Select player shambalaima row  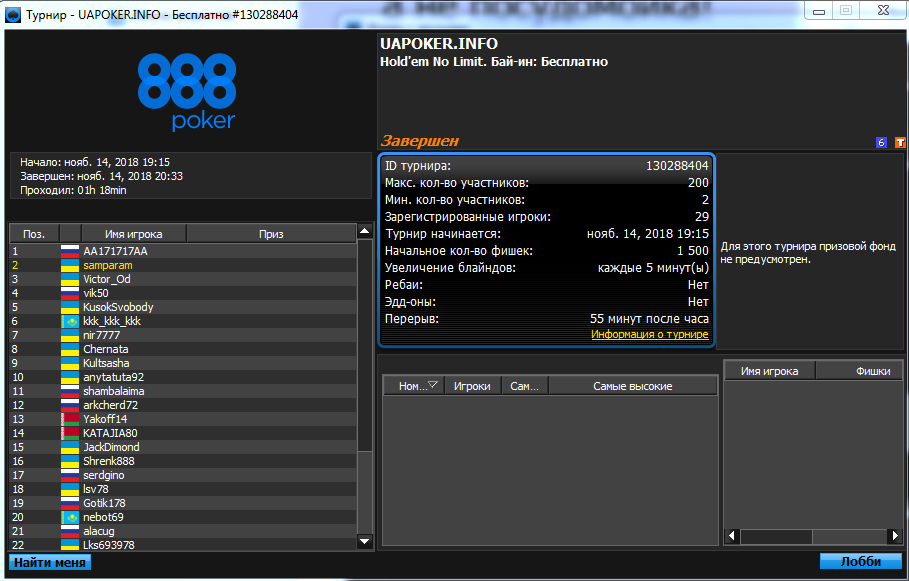(183, 391)
